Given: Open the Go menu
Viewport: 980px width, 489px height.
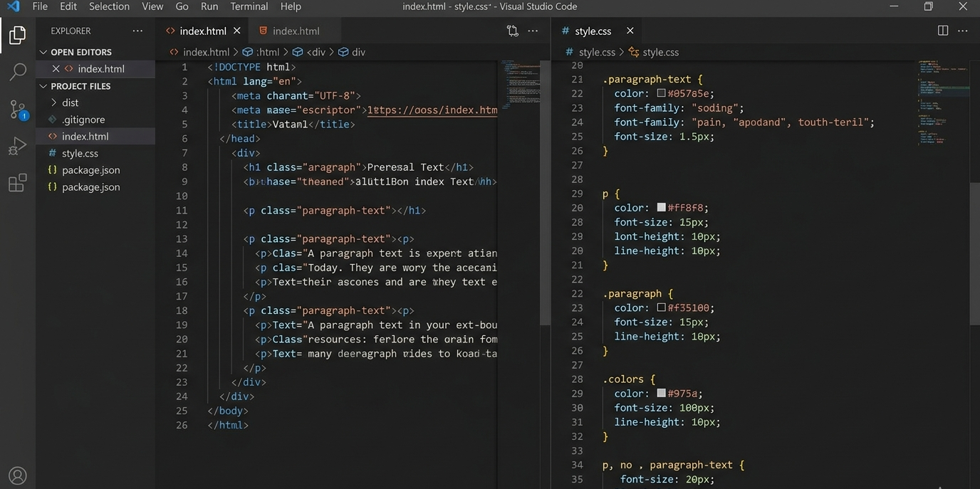Looking at the screenshot, I should (x=182, y=6).
